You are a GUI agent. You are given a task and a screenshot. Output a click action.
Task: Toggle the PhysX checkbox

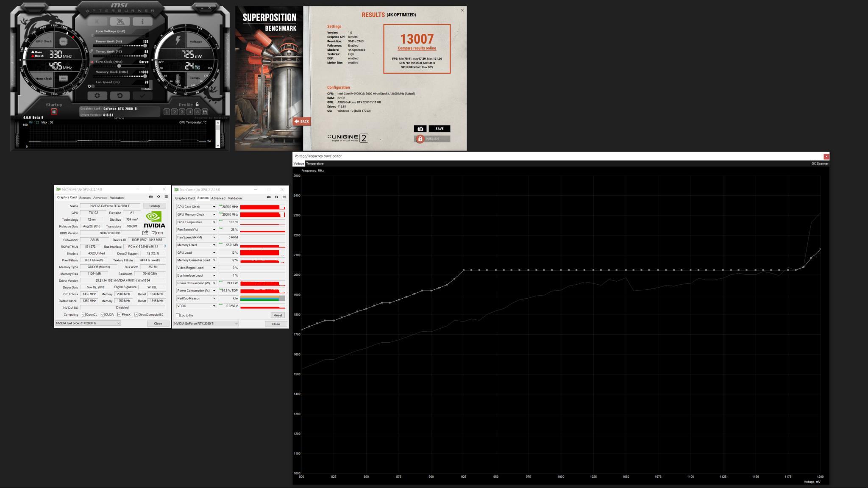(x=119, y=315)
